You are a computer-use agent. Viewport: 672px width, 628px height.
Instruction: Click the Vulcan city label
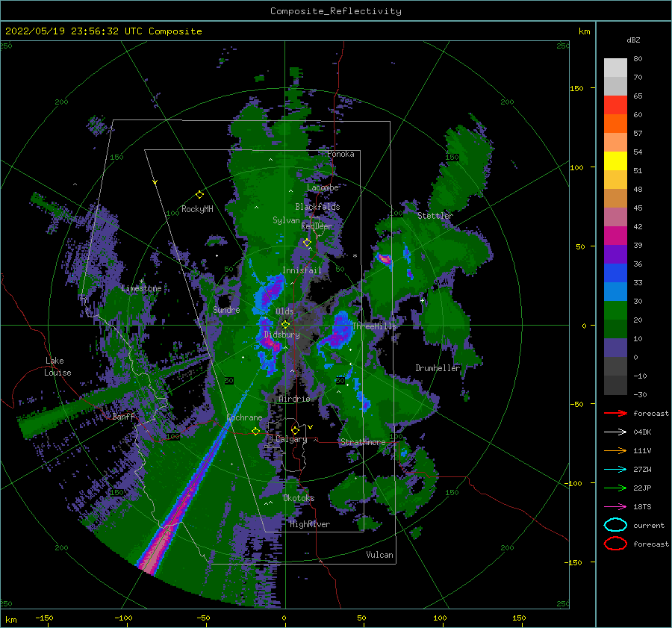coord(379,555)
